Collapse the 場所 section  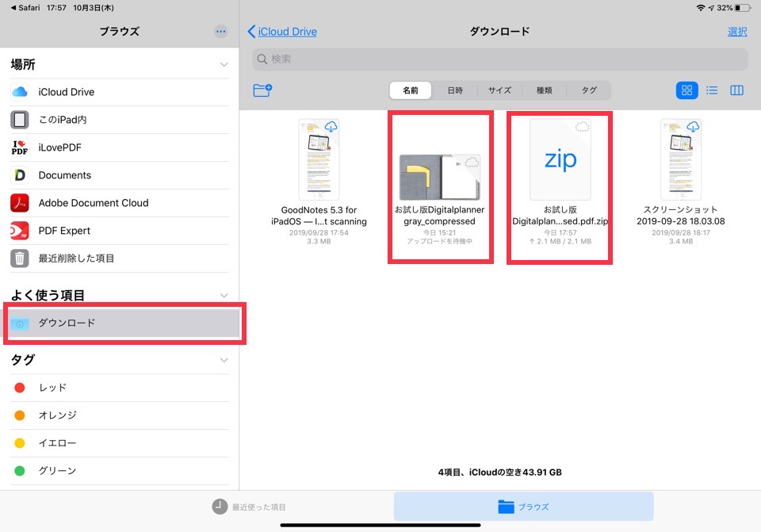pos(224,64)
